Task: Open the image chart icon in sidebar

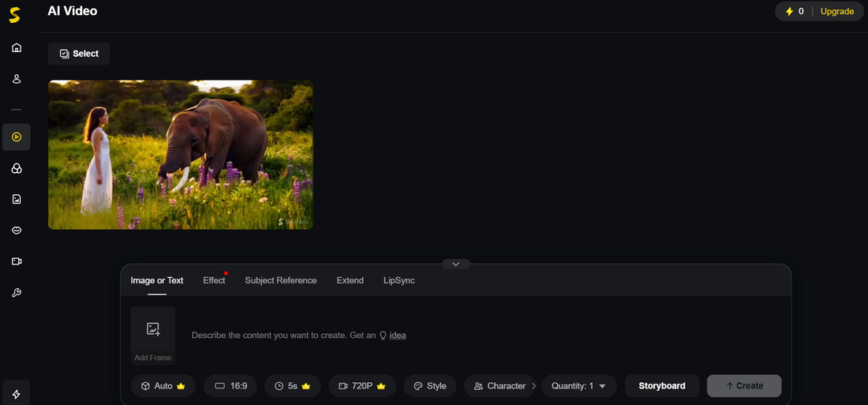Action: pyautogui.click(x=17, y=199)
